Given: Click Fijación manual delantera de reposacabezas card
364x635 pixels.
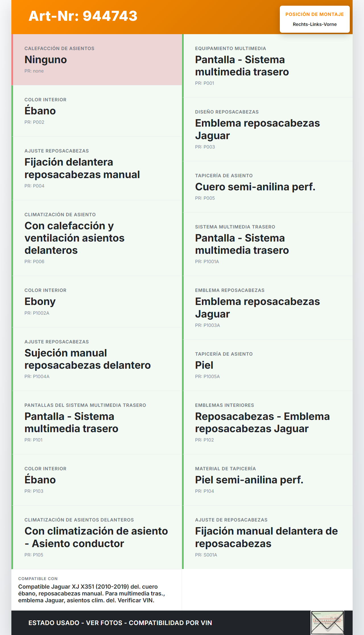Looking at the screenshot, I should coord(268,537).
